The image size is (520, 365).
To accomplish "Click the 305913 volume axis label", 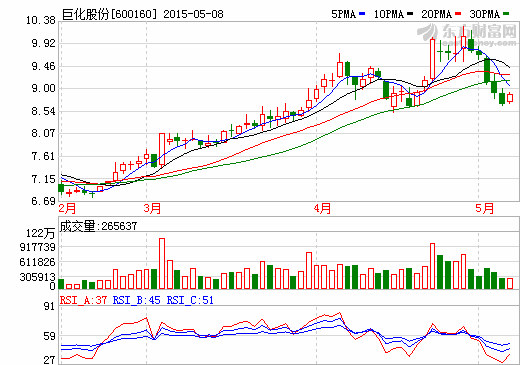I will point(38,277).
